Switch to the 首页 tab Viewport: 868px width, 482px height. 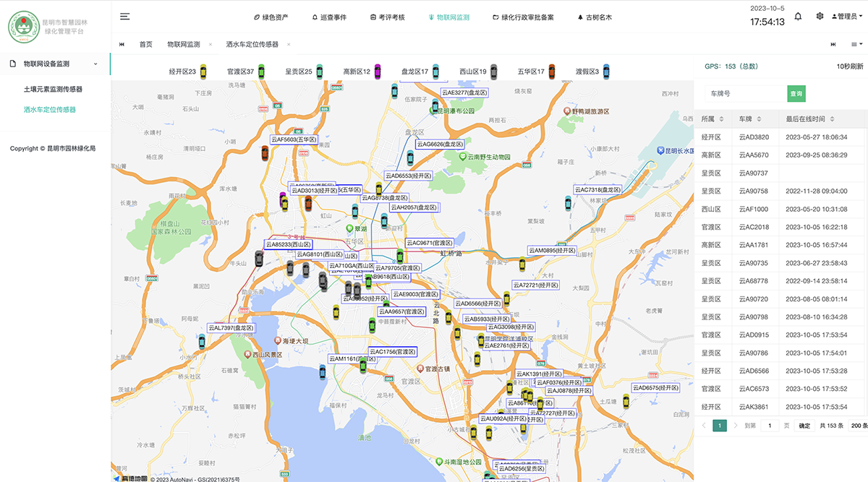tap(146, 45)
